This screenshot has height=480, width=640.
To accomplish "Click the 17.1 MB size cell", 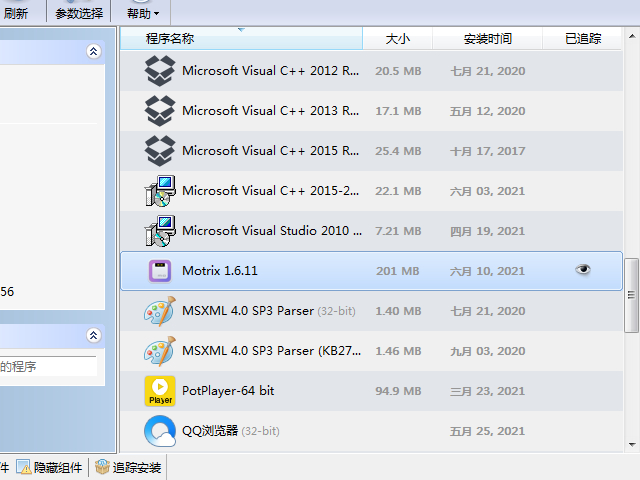I will 398,111.
